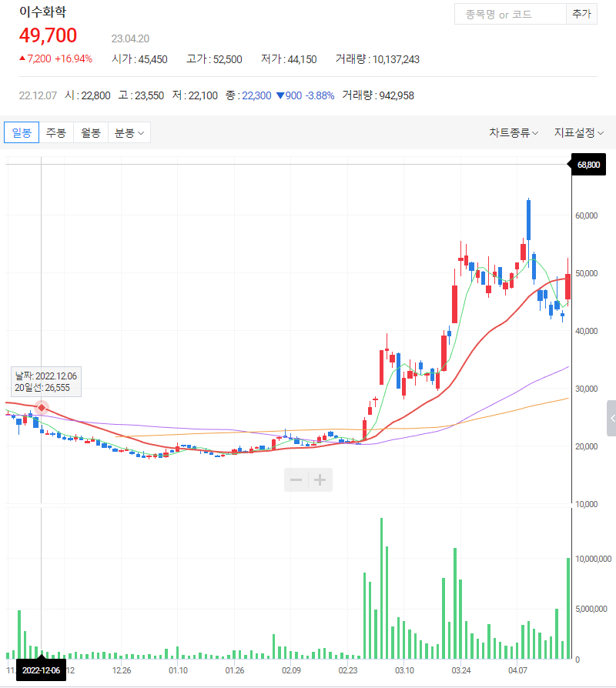
Task: Open the 지표설정 indicator settings dropdown
Action: click(x=579, y=132)
